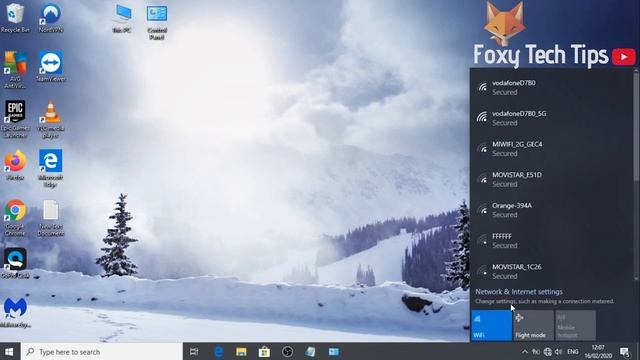Click the taskbar search box
The width and height of the screenshot is (640, 360).
pos(102,351)
